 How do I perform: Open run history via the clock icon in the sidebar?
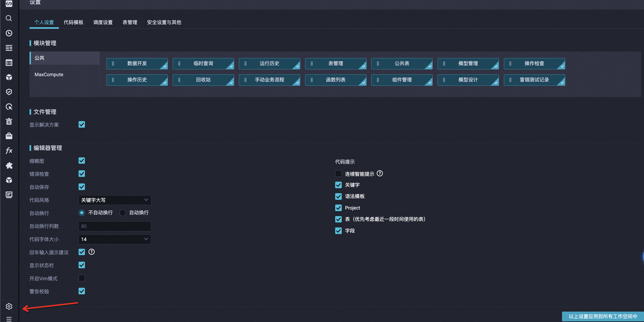pos(9,33)
